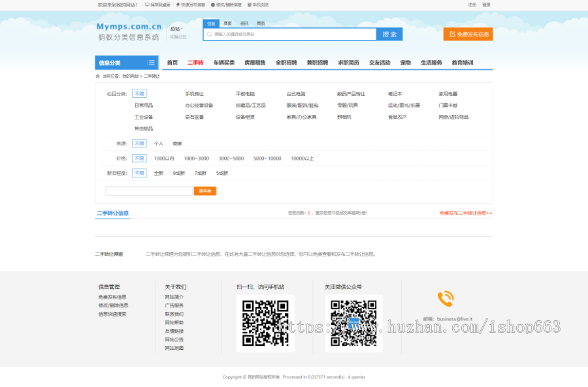This screenshot has height=387, width=588.
Task: Select 个人 as the source filter
Action: pos(159,144)
